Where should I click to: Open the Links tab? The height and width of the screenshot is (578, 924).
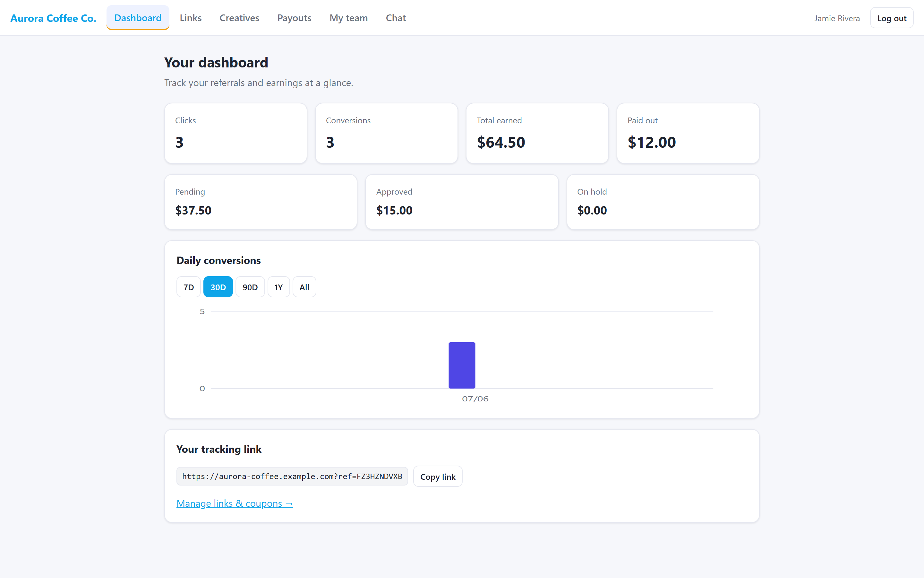tap(191, 18)
